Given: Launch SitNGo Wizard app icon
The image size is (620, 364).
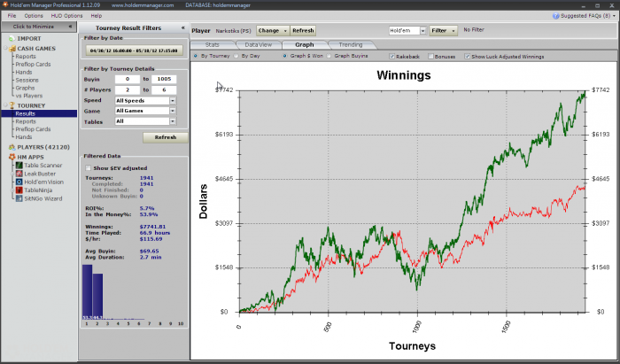Looking at the screenshot, I should coord(19,198).
